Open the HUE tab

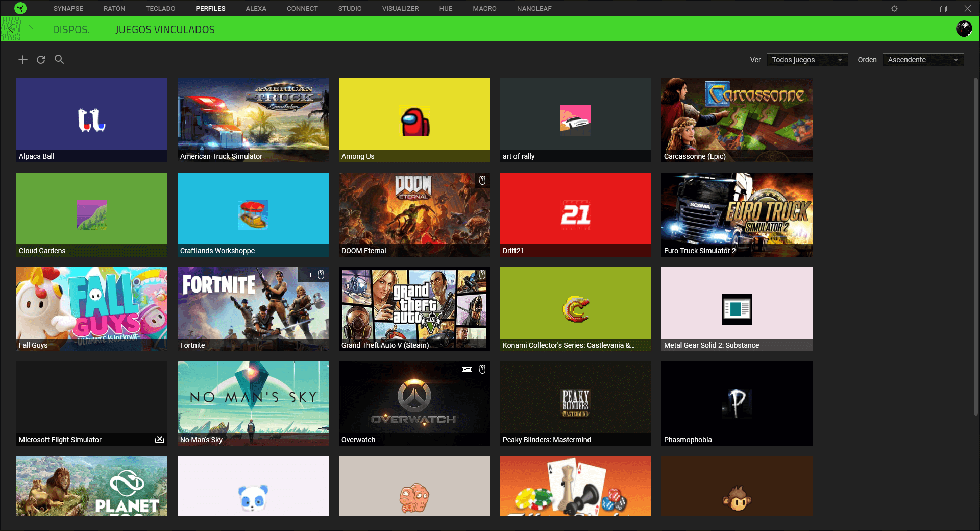click(446, 9)
